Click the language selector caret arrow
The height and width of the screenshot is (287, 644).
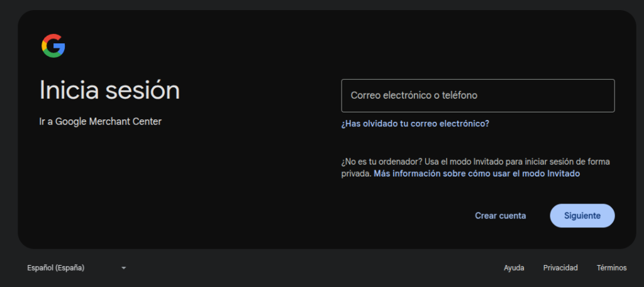[x=124, y=268]
